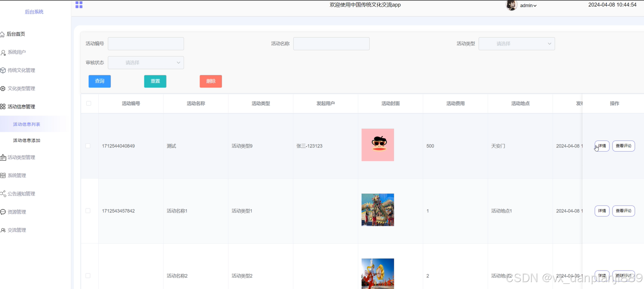The width and height of the screenshot is (644, 289).
Task: Click the admin user avatar
Action: click(511, 5)
